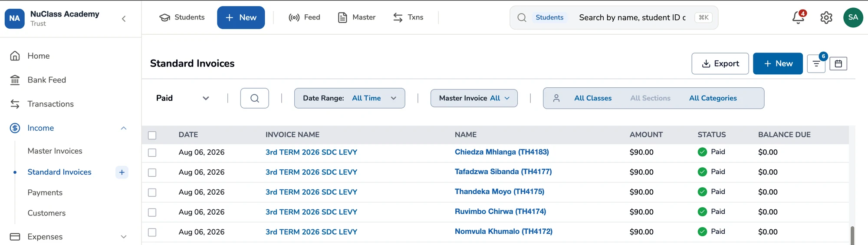Viewport: 868px width, 245px height.
Task: Open the Master top navigation item
Action: click(x=356, y=17)
